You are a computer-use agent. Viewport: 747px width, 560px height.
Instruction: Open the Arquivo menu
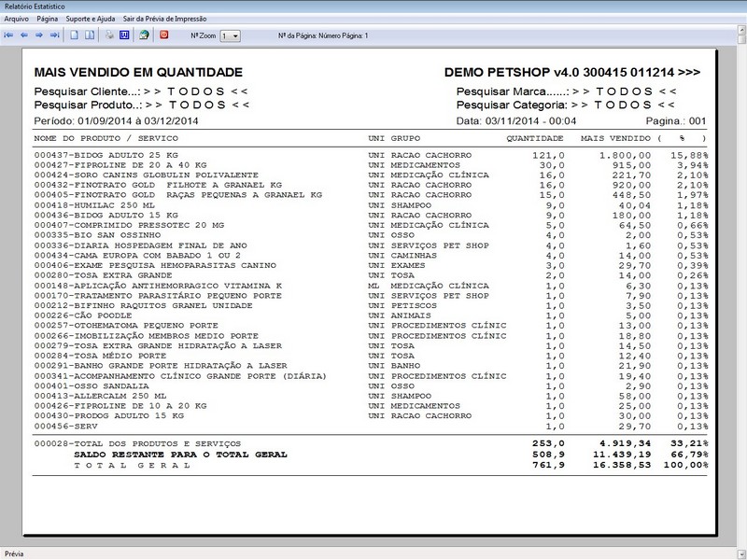point(16,16)
